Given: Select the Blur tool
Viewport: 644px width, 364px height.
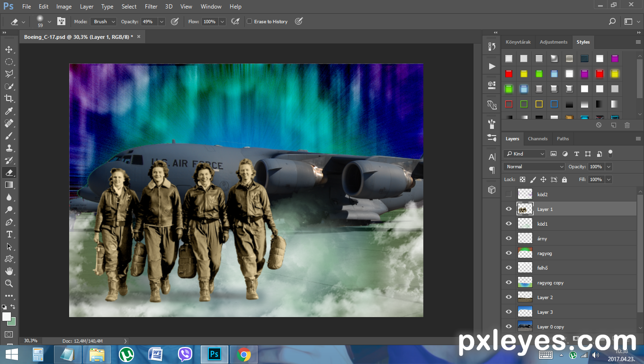Looking at the screenshot, I should pyautogui.click(x=9, y=197).
